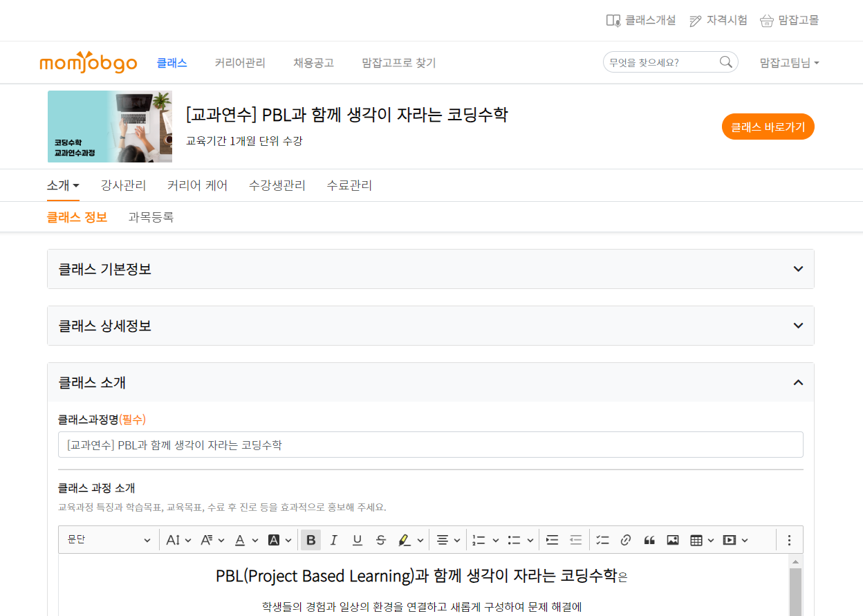Open the 클래스개설 link at top

(x=641, y=20)
